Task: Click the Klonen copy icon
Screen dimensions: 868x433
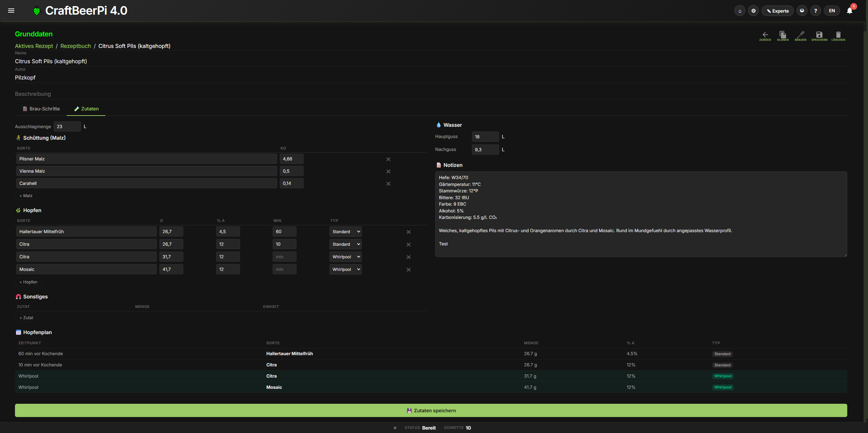Action: tap(783, 35)
